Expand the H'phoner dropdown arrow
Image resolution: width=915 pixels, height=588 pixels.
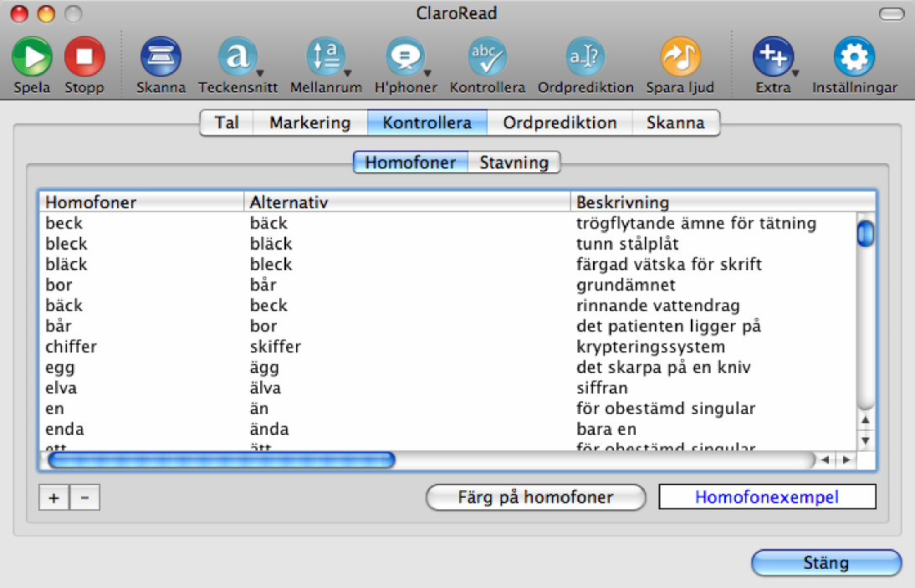coord(427,74)
